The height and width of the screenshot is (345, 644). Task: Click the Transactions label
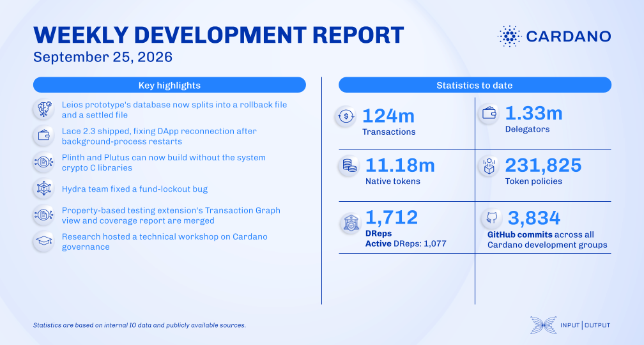[x=389, y=132]
